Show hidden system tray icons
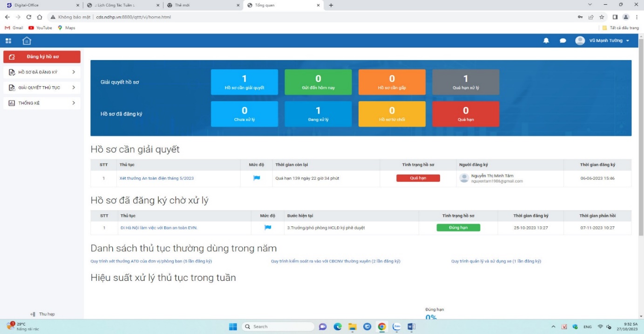The width and height of the screenshot is (644, 334). (553, 327)
